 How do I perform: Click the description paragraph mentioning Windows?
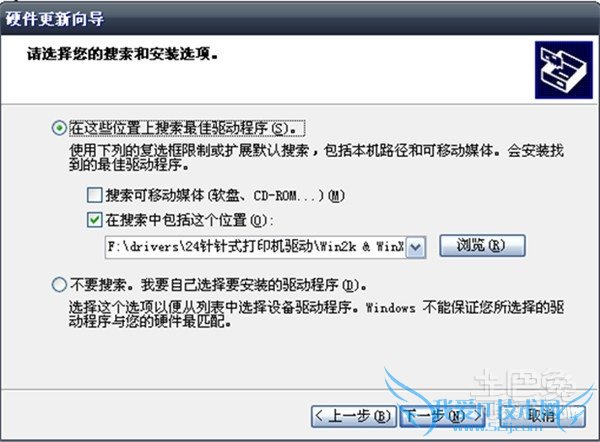tap(316, 315)
